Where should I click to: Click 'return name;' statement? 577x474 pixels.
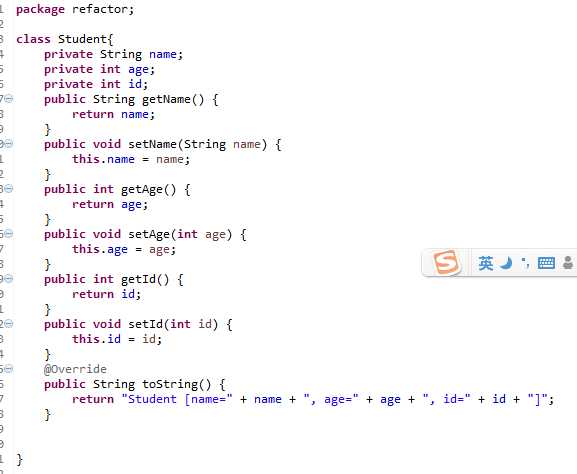[113, 114]
